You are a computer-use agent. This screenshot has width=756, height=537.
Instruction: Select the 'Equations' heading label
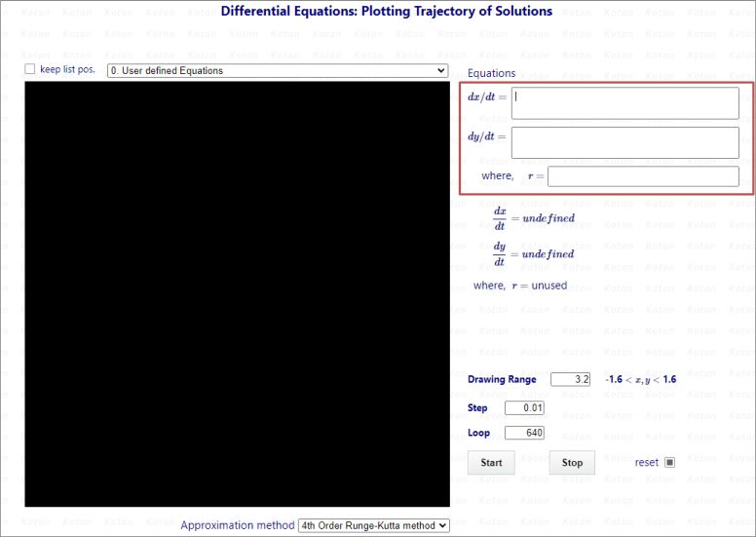pyautogui.click(x=491, y=73)
